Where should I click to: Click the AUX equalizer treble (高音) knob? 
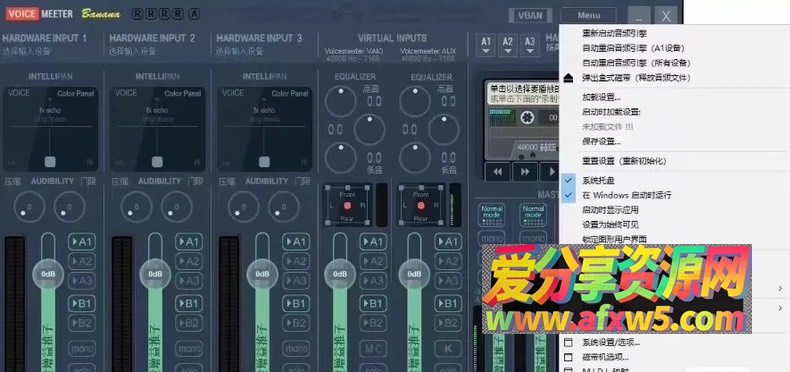pyautogui.click(x=415, y=101)
